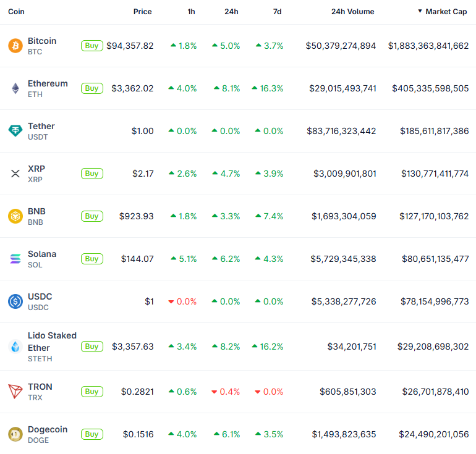Sort by Price column header
This screenshot has width=476, height=454.
point(142,12)
